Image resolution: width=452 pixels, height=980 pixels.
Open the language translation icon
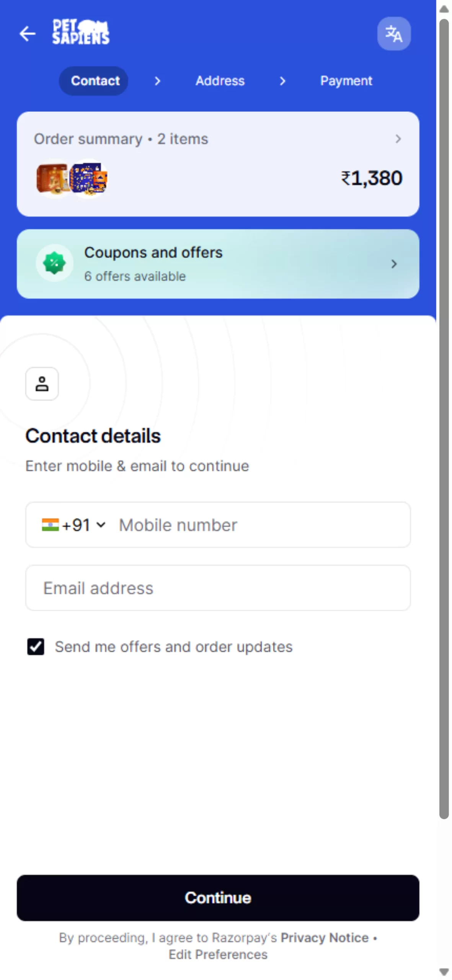tap(393, 34)
